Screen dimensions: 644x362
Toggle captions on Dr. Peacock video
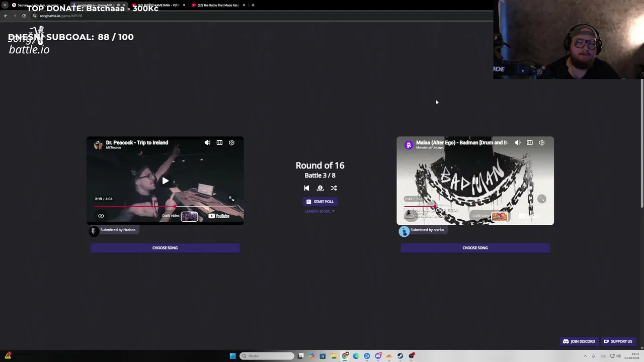point(219,143)
